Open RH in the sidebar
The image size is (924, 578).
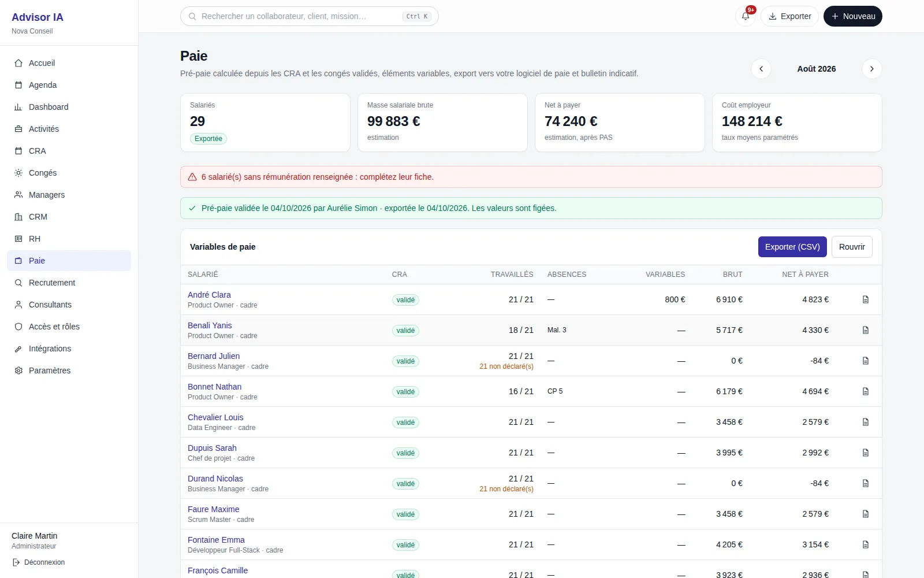coord(69,239)
